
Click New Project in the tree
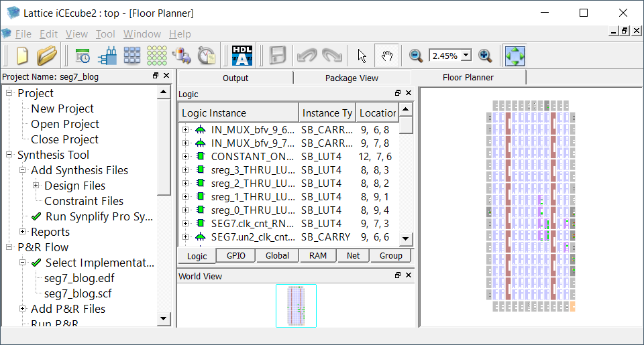pyautogui.click(x=62, y=109)
